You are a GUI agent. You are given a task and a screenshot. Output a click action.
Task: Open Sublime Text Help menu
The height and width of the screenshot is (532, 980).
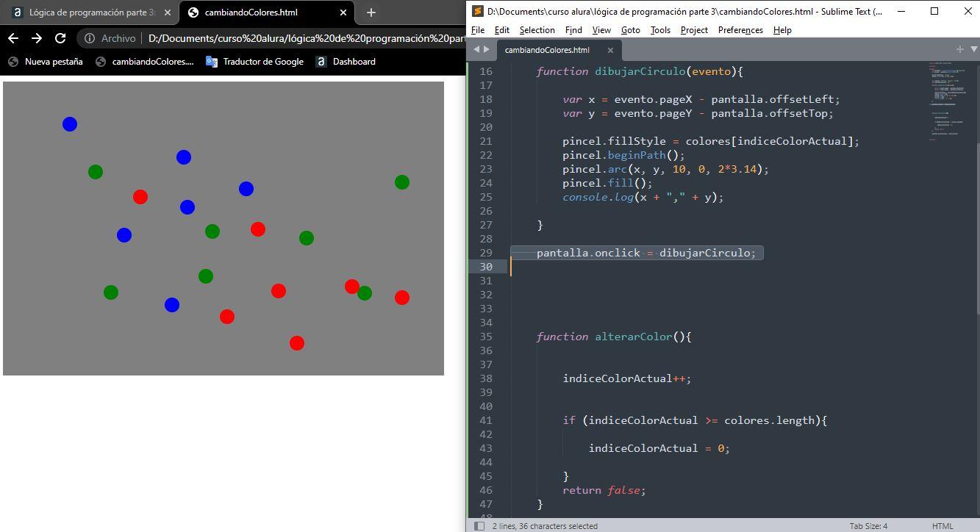[782, 30]
